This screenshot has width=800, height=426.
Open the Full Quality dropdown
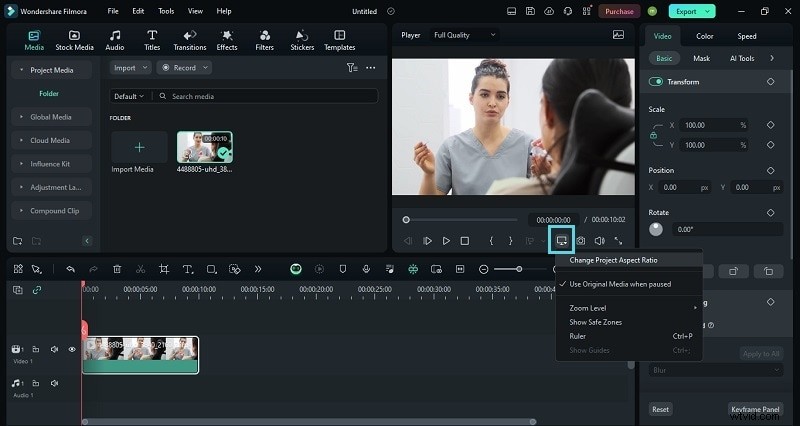[x=464, y=35]
